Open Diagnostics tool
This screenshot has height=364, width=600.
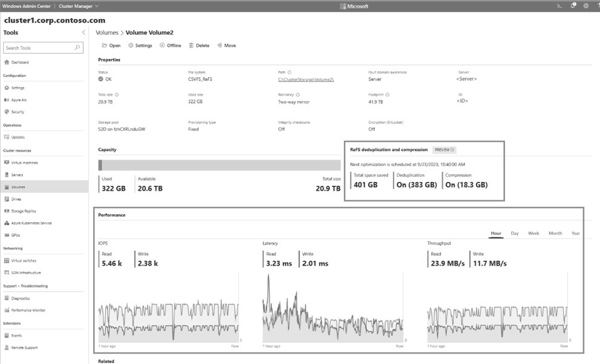pyautogui.click(x=17, y=298)
